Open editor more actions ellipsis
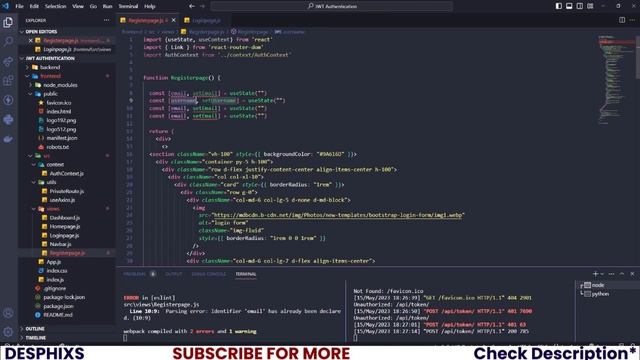The image size is (640, 360). pyautogui.click(x=632, y=20)
